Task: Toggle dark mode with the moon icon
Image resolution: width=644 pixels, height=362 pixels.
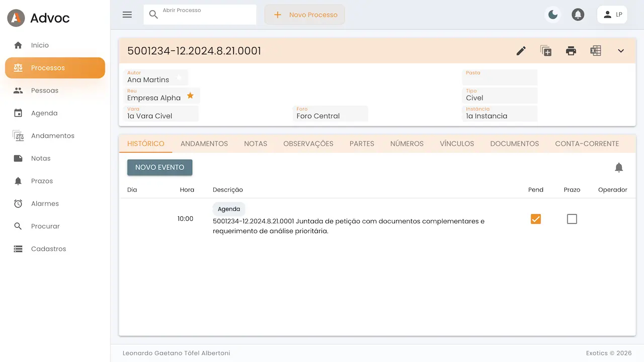Action: pyautogui.click(x=553, y=15)
